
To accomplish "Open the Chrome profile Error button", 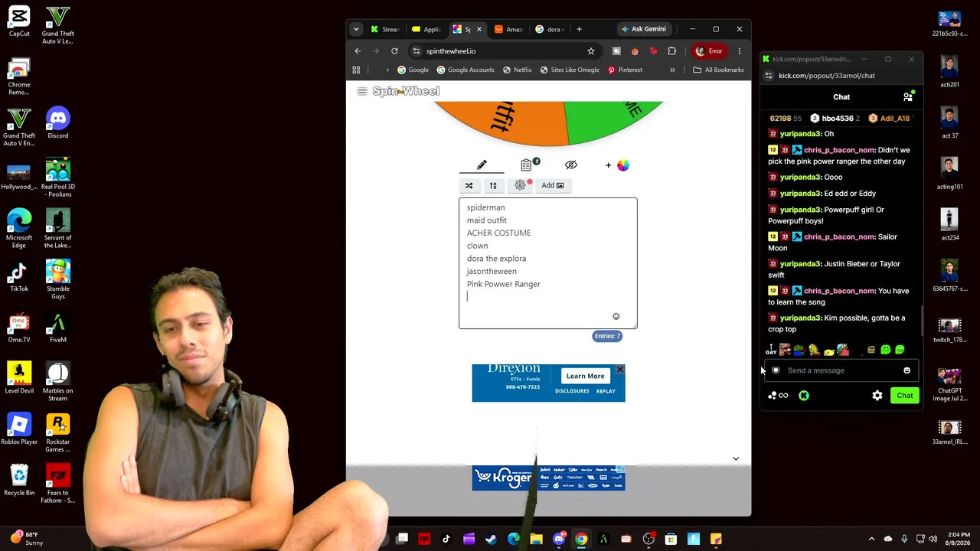I will pos(709,51).
